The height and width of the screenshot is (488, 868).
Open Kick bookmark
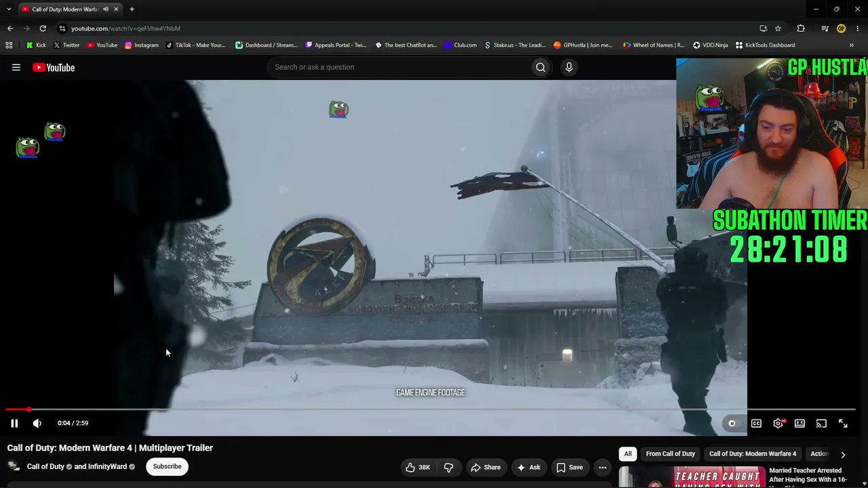[36, 45]
